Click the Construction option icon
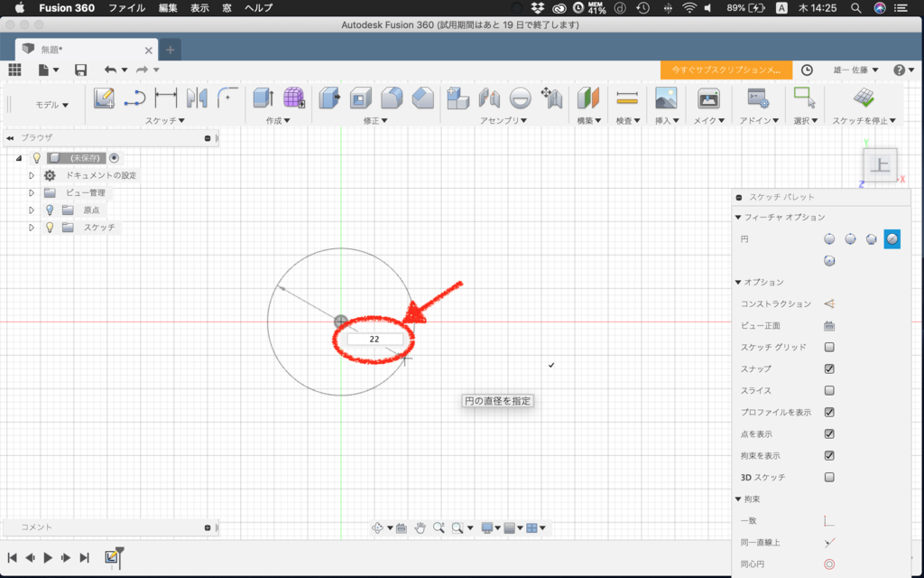924x578 pixels. [x=829, y=303]
